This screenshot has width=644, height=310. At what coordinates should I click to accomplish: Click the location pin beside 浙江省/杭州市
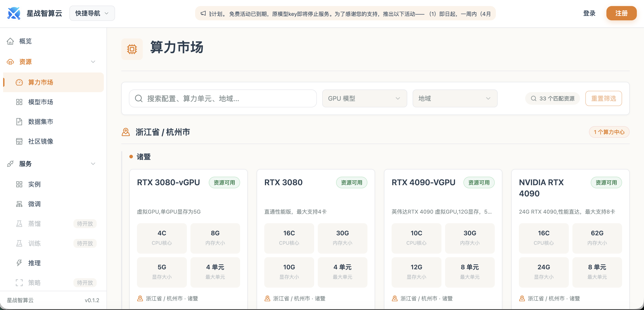(x=126, y=132)
